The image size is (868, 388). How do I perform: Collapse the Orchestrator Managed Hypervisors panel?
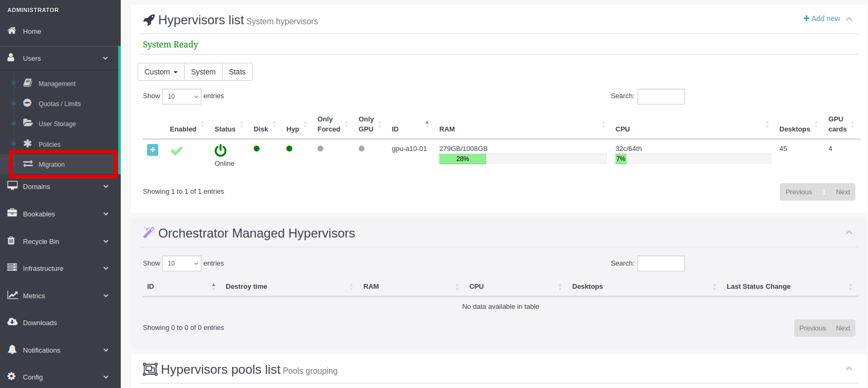coord(849,233)
